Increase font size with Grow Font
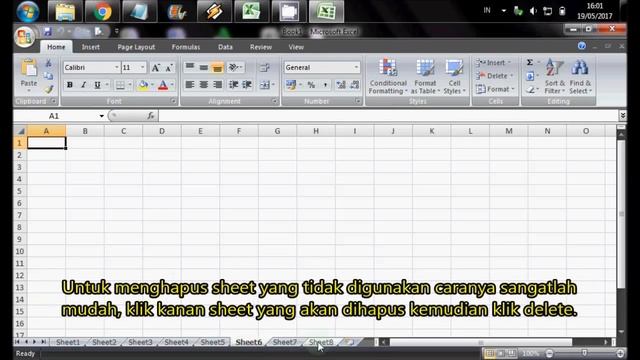The width and height of the screenshot is (640, 360). 156,68
